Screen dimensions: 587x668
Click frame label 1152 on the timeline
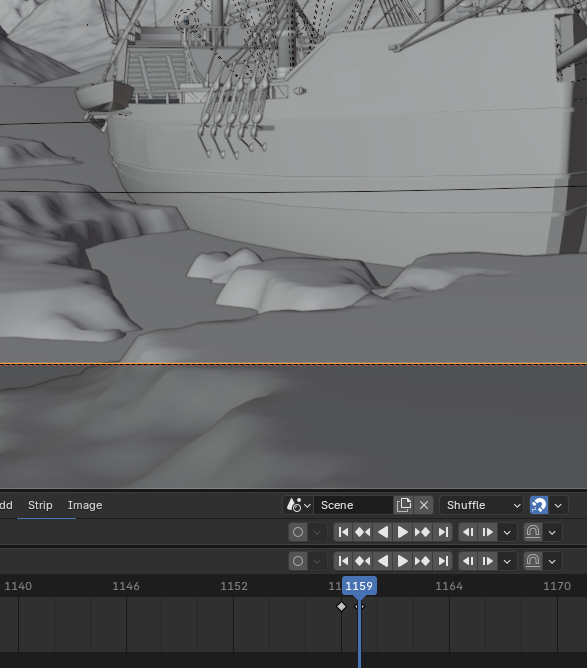(x=233, y=586)
